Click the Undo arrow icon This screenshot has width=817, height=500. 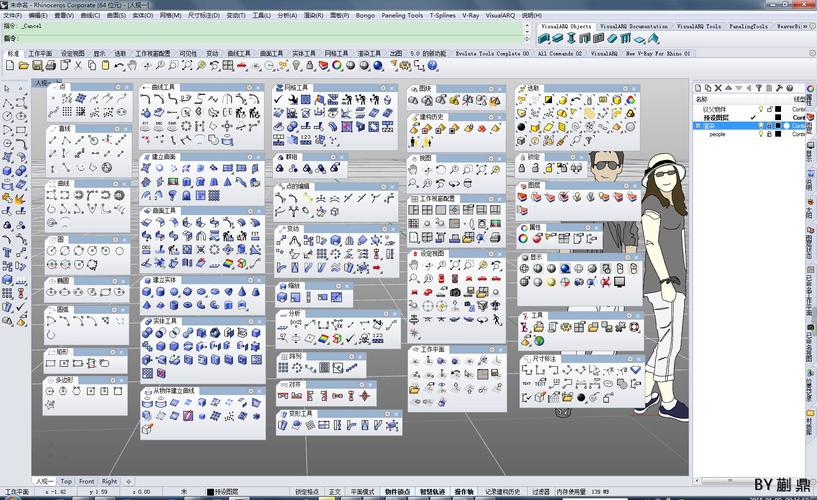click(118, 66)
